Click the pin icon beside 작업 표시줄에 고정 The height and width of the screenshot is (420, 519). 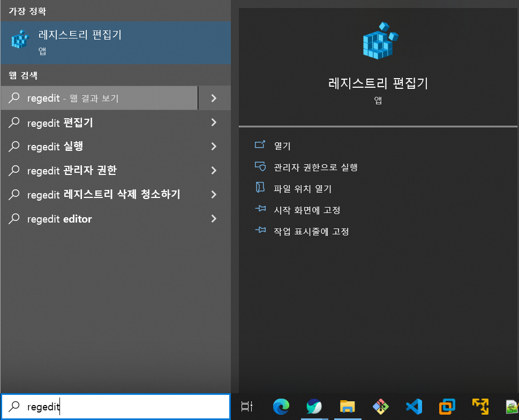click(x=260, y=230)
